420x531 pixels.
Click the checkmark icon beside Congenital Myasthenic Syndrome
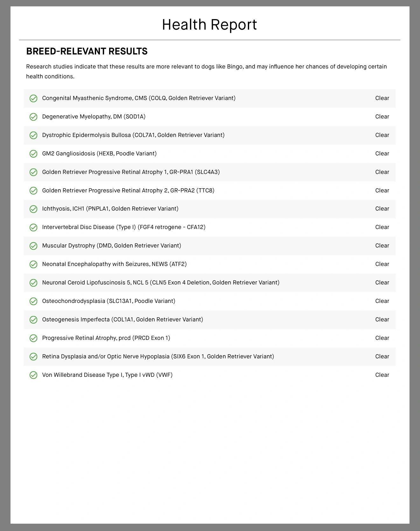(x=33, y=98)
